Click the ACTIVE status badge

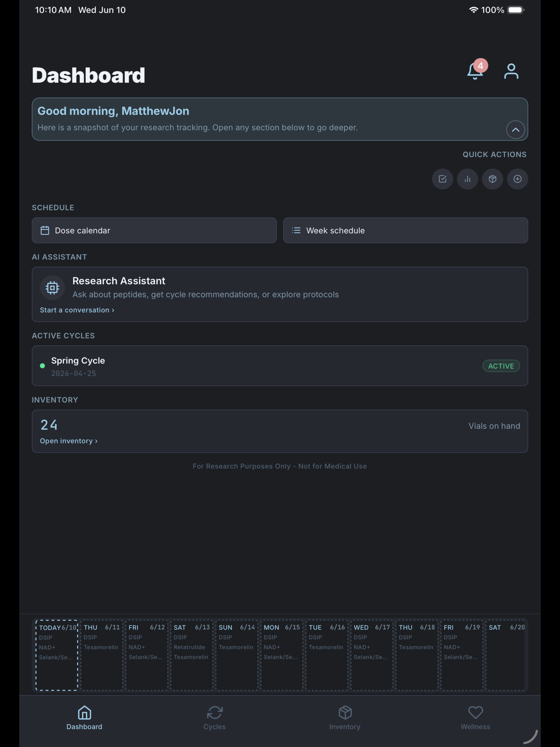tap(501, 366)
